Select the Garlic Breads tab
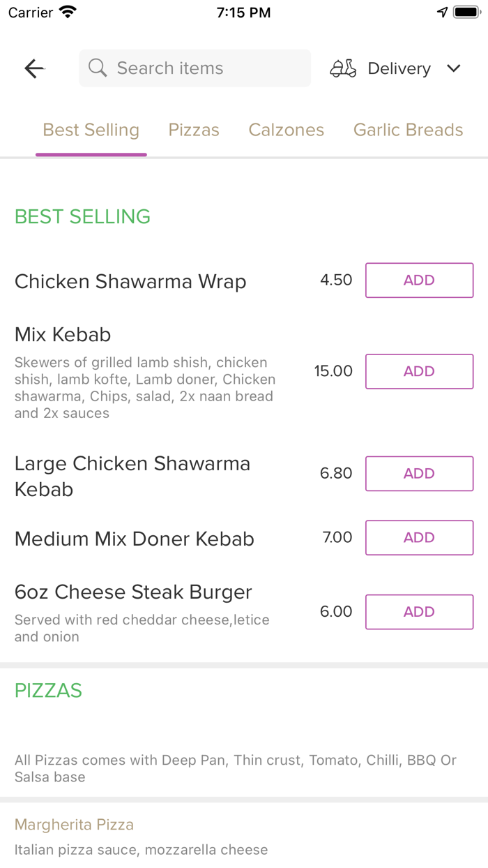This screenshot has width=488, height=868. click(408, 130)
